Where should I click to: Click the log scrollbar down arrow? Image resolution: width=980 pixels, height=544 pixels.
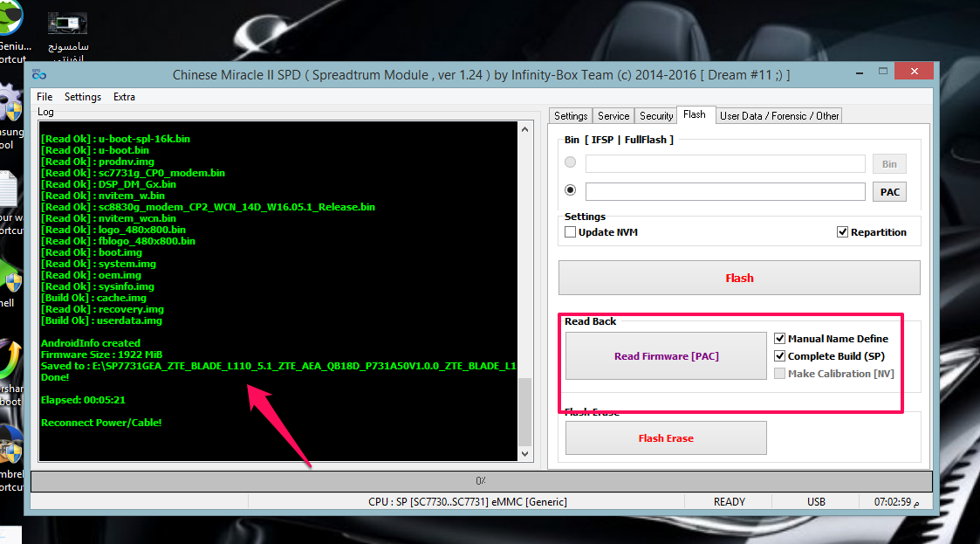pos(525,454)
